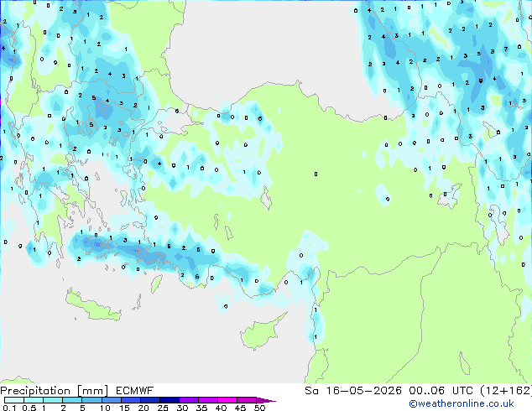Select the ECMWF model label
Viewport: 532px width, 411px height.
point(135,391)
